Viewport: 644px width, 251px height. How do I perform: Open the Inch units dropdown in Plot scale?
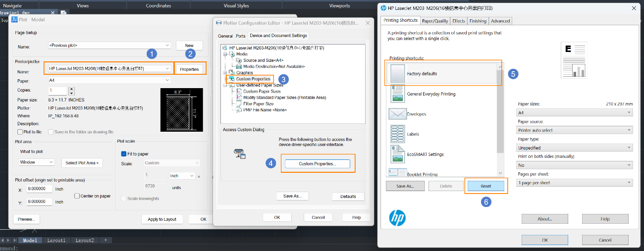[192, 176]
